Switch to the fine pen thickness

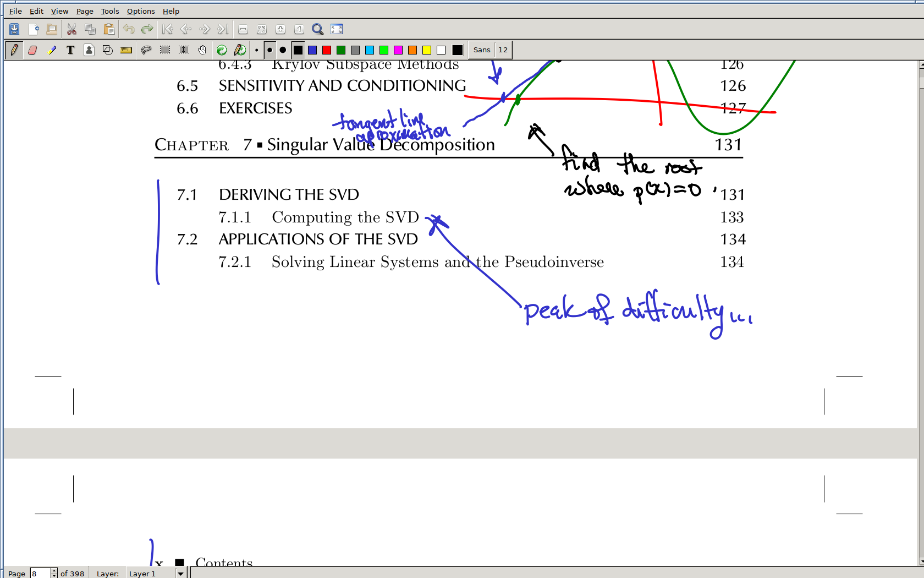point(256,50)
